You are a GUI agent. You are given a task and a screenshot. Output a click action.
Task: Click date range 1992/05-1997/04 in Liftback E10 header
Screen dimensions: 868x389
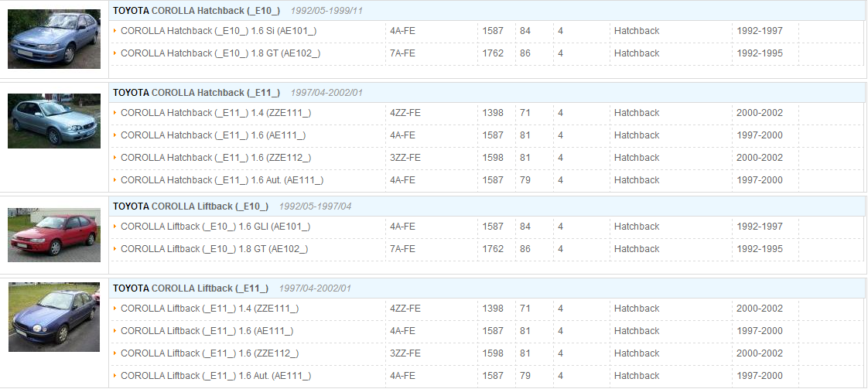[315, 206]
